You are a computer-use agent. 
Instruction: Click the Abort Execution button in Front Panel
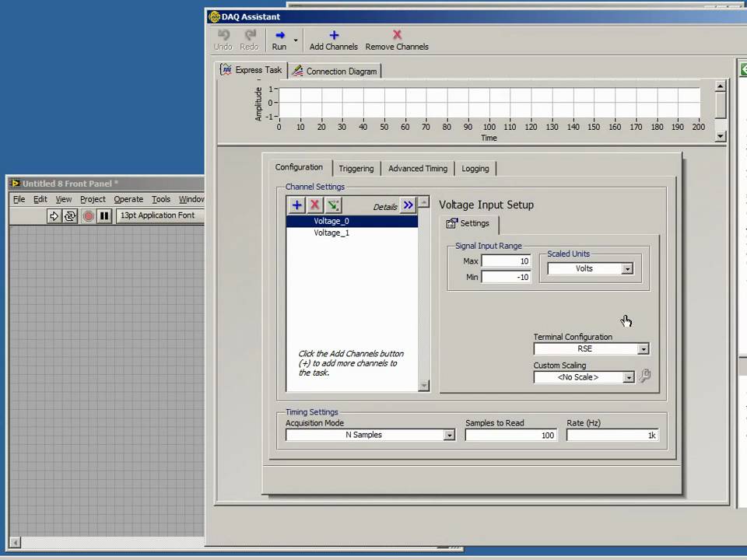point(88,216)
